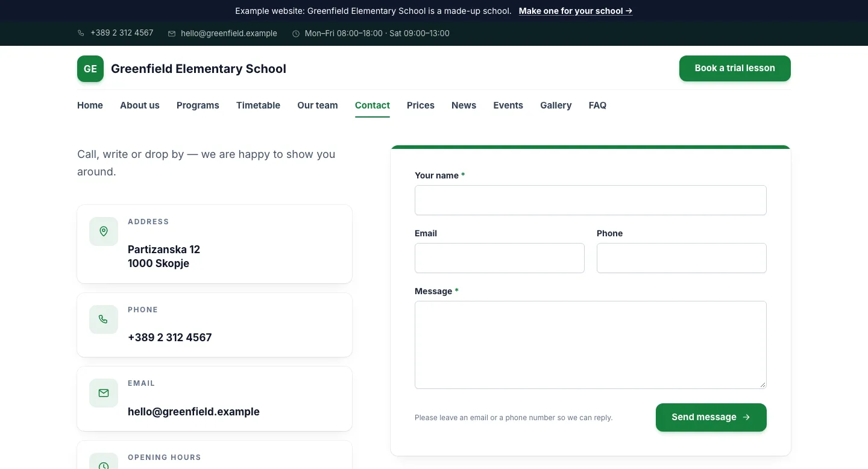Click the phone number on the Phone card
The image size is (868, 469).
170,338
